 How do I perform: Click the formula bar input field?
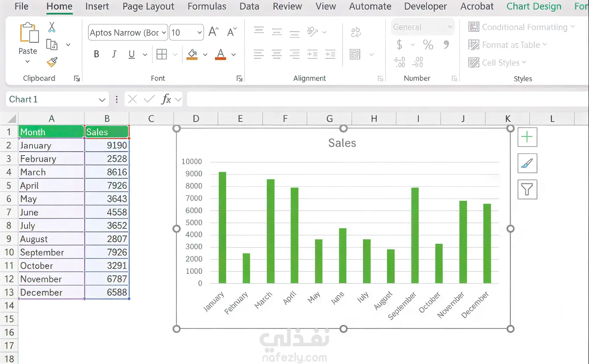click(388, 99)
